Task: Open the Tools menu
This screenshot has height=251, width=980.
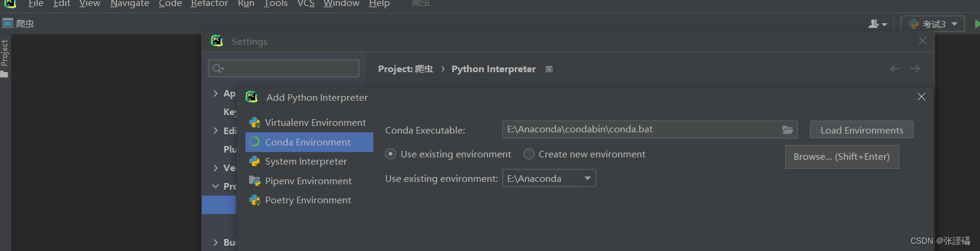Action: tap(276, 4)
